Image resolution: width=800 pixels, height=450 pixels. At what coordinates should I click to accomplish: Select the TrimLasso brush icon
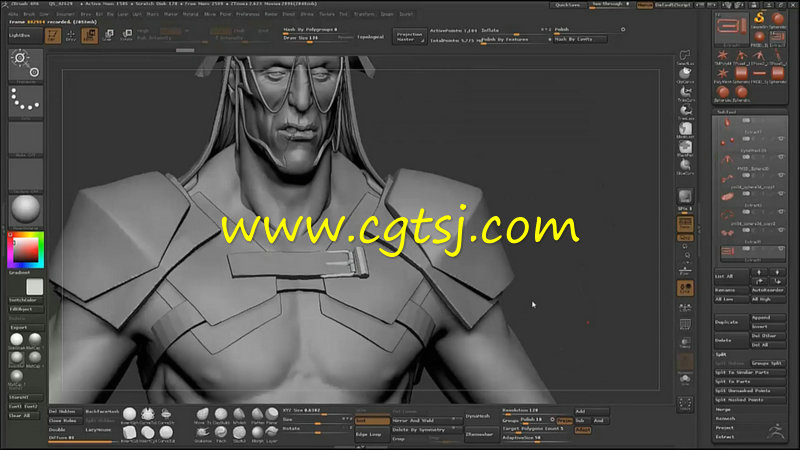(x=685, y=111)
